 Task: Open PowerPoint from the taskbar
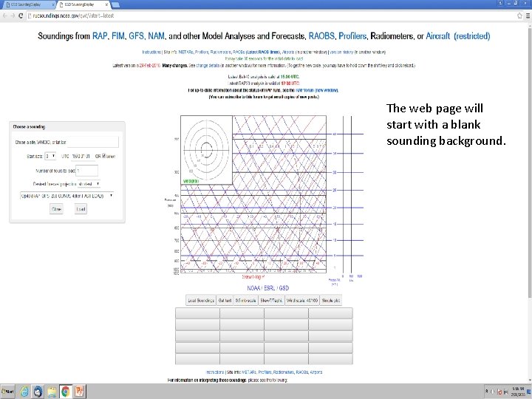pyautogui.click(x=79, y=391)
